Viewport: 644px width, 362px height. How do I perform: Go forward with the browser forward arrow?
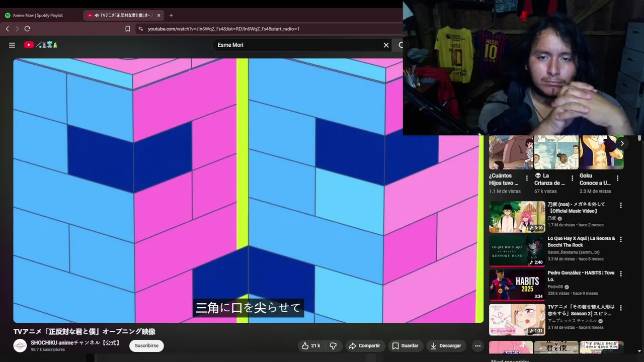pyautogui.click(x=17, y=29)
